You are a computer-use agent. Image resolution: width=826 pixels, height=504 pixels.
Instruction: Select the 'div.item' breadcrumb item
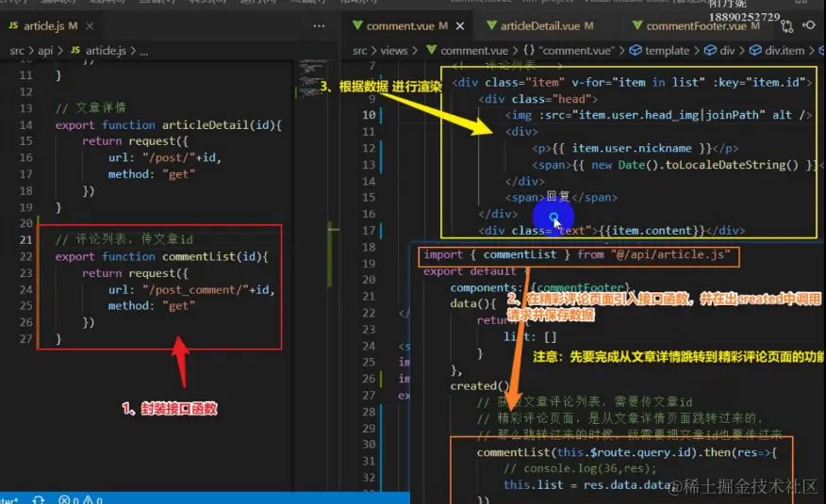pyautogui.click(x=777, y=51)
